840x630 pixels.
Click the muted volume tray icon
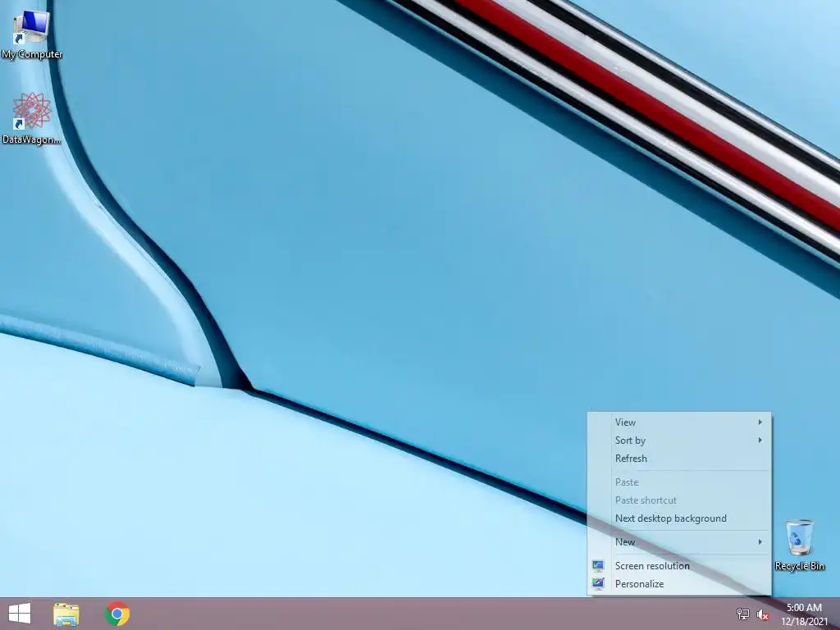coord(763,614)
